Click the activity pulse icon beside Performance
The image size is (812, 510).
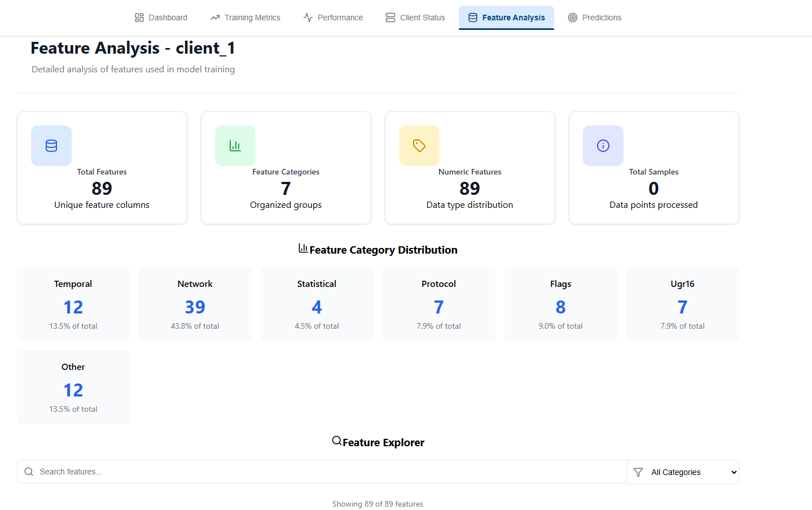tap(308, 18)
